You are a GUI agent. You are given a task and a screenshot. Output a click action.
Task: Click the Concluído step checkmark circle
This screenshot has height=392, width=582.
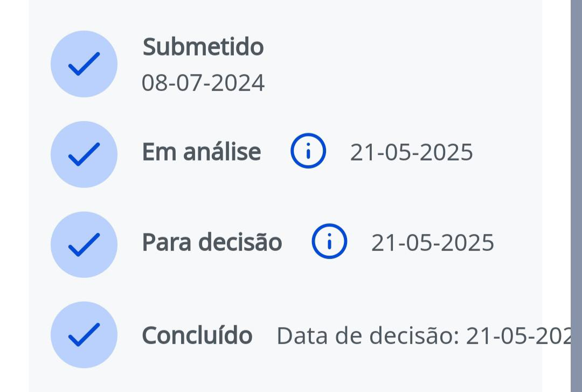coord(84,334)
